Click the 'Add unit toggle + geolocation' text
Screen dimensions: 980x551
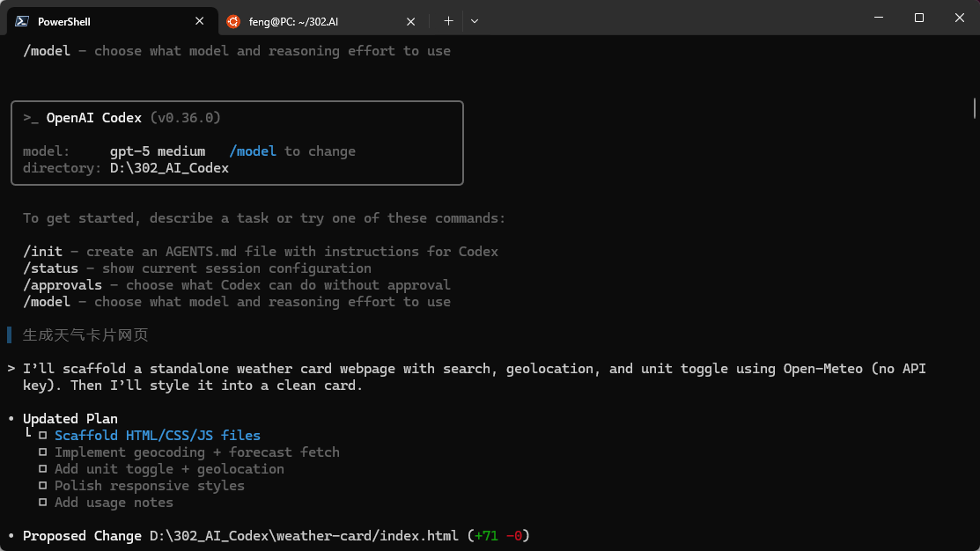169,469
